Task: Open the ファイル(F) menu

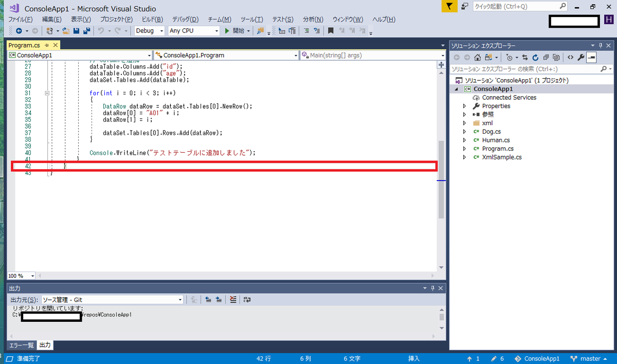Action: coord(20,19)
